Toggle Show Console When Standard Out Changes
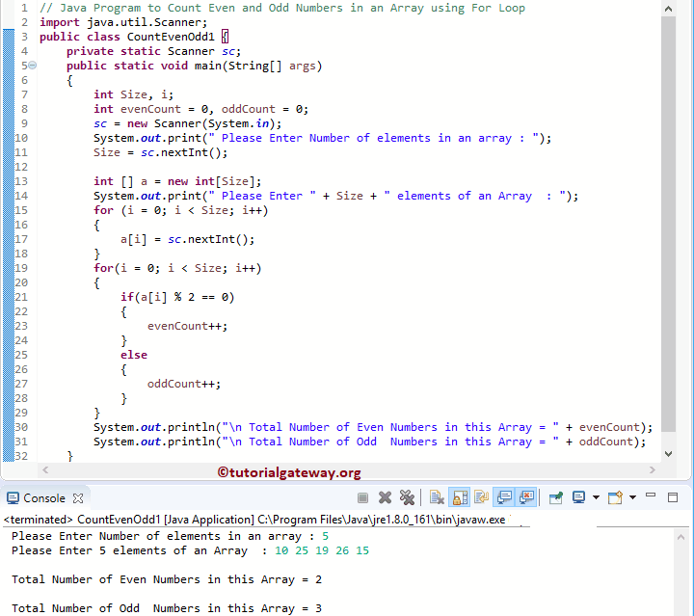The height and width of the screenshot is (616, 694). (x=504, y=497)
